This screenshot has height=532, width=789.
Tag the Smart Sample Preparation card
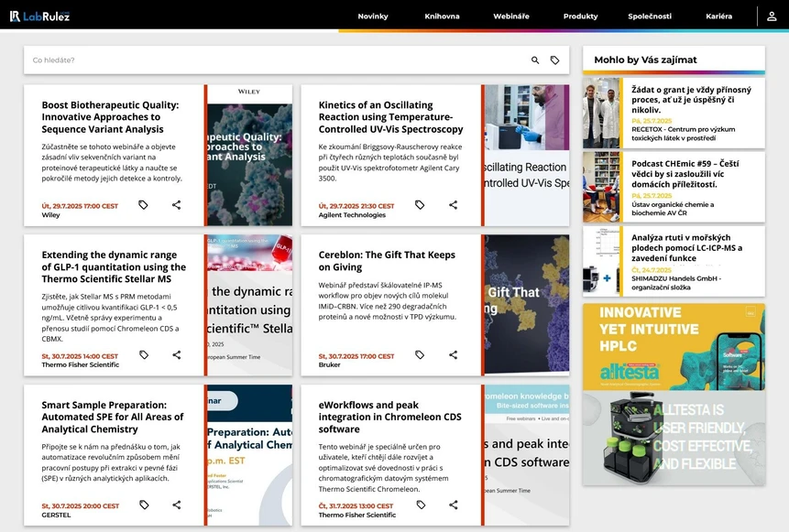point(144,505)
